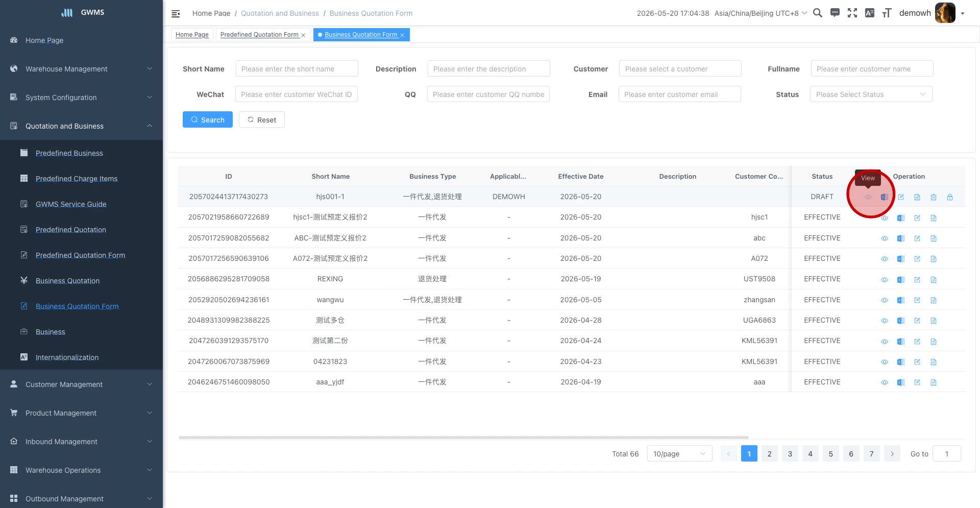This screenshot has width=980, height=508.
Task: Click the Reset button
Action: 262,119
